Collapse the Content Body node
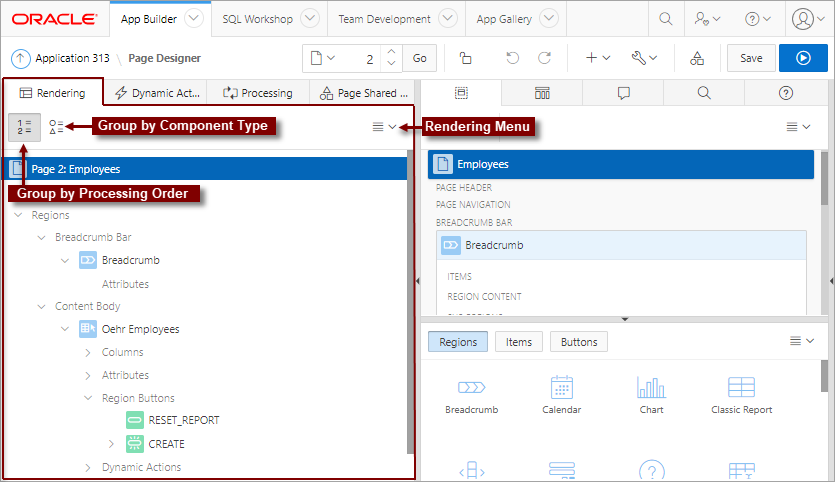Screen dimensions: 835x482 click(x=42, y=307)
